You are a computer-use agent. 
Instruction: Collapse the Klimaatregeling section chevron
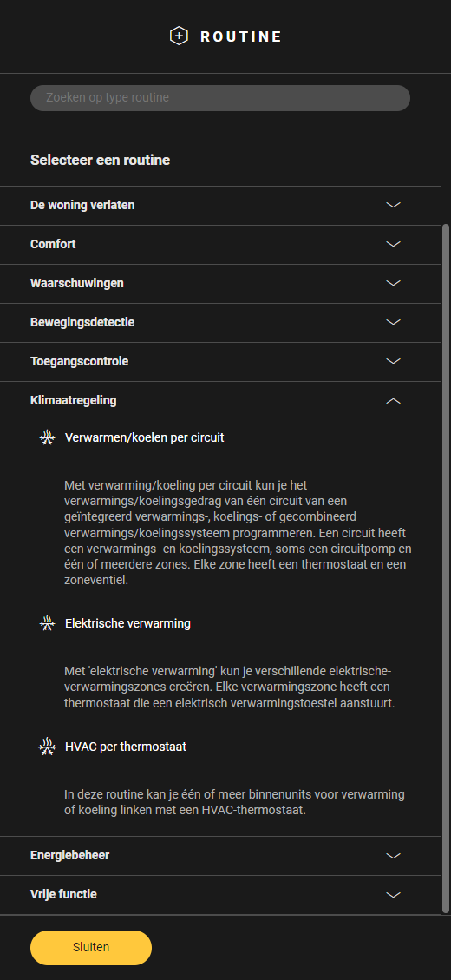point(393,401)
